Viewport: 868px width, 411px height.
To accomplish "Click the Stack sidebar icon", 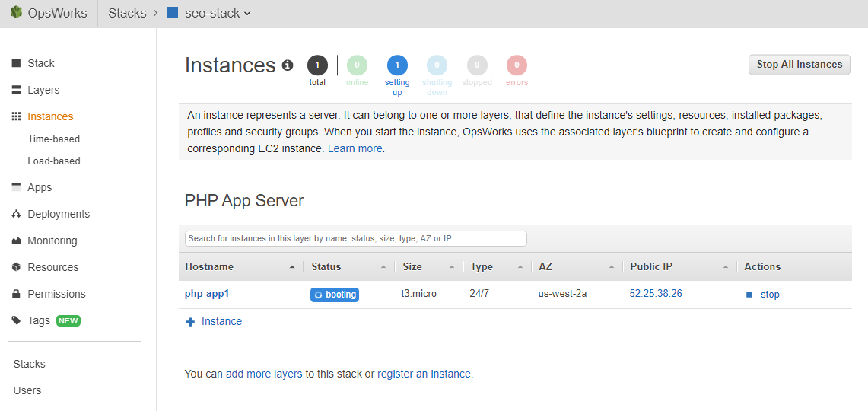I will 16,63.
